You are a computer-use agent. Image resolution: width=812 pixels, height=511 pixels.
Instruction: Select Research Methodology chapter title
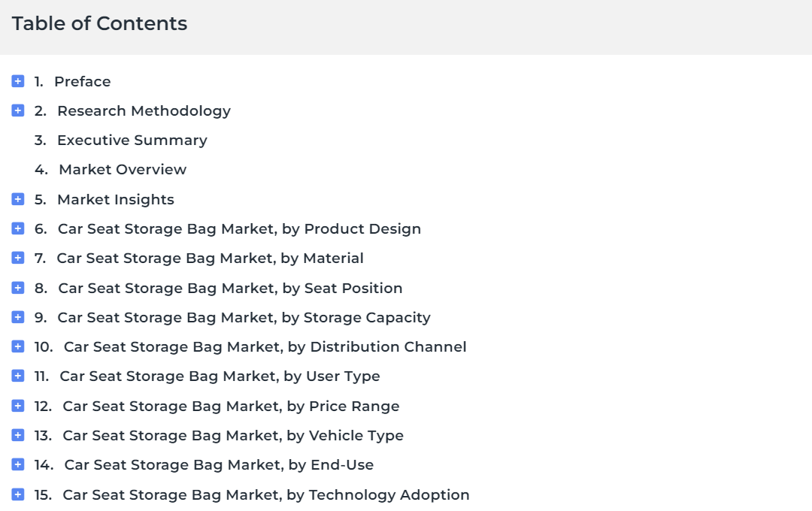[x=144, y=110]
